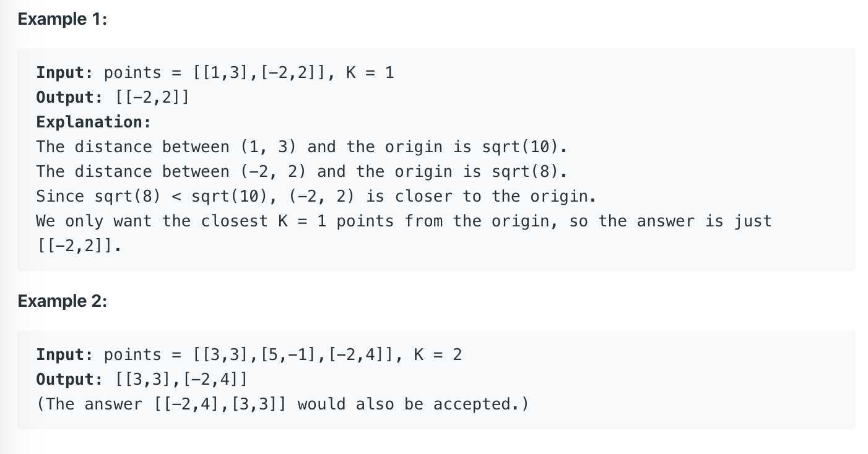Click the bold Output label in Example 2
This screenshot has height=454, width=868.
click(x=69, y=379)
